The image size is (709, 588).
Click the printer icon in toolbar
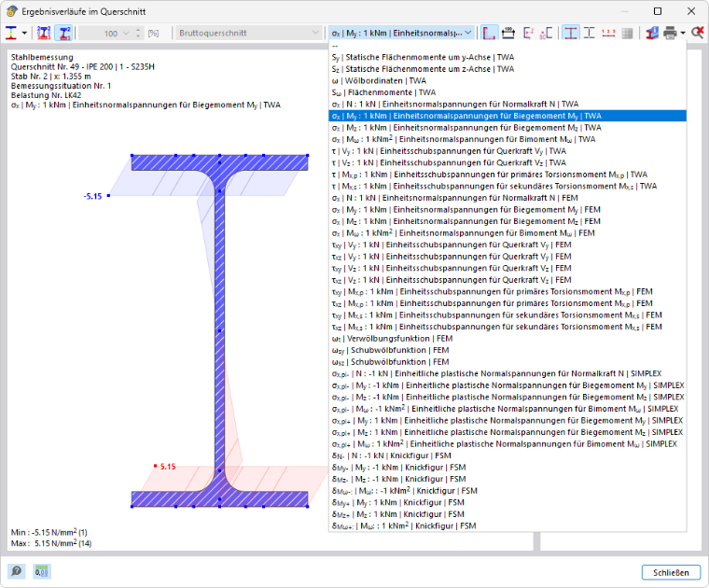670,33
